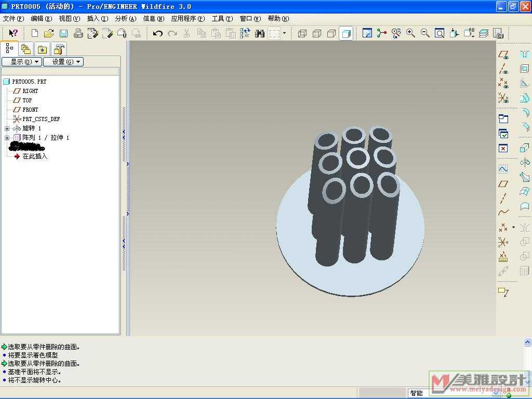Click the Refit to screen icon
Image resolution: width=532 pixels, height=399 pixels.
[440, 33]
